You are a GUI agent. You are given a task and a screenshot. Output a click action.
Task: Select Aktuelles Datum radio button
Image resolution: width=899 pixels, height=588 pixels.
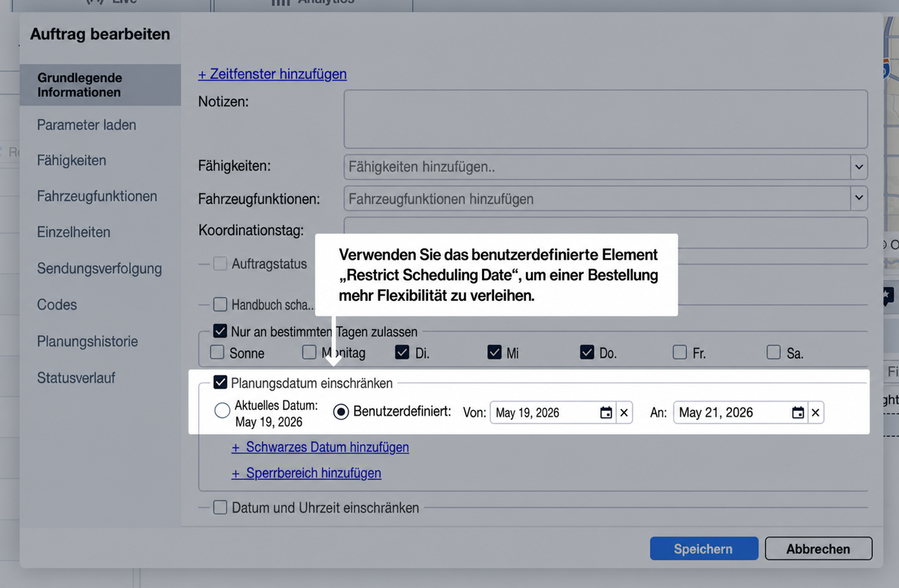pyautogui.click(x=222, y=410)
